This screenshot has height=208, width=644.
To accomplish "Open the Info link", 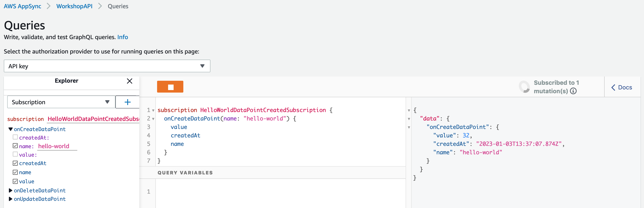I will pyautogui.click(x=123, y=37).
